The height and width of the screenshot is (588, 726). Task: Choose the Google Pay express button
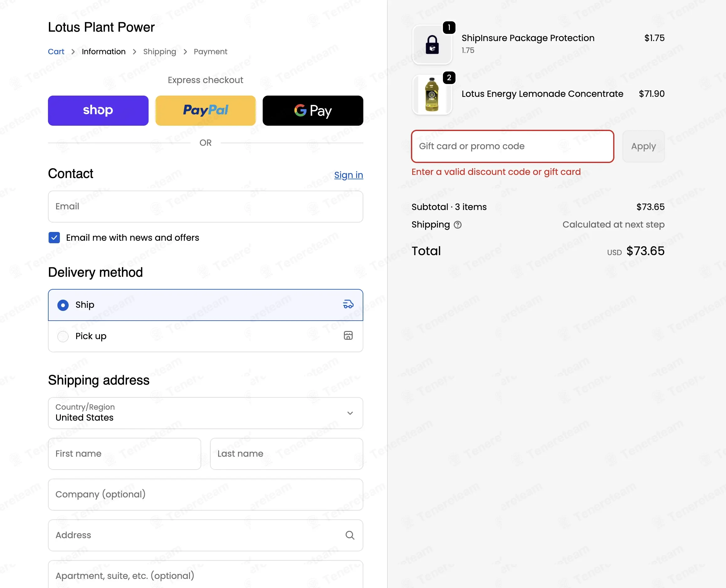[x=313, y=110]
